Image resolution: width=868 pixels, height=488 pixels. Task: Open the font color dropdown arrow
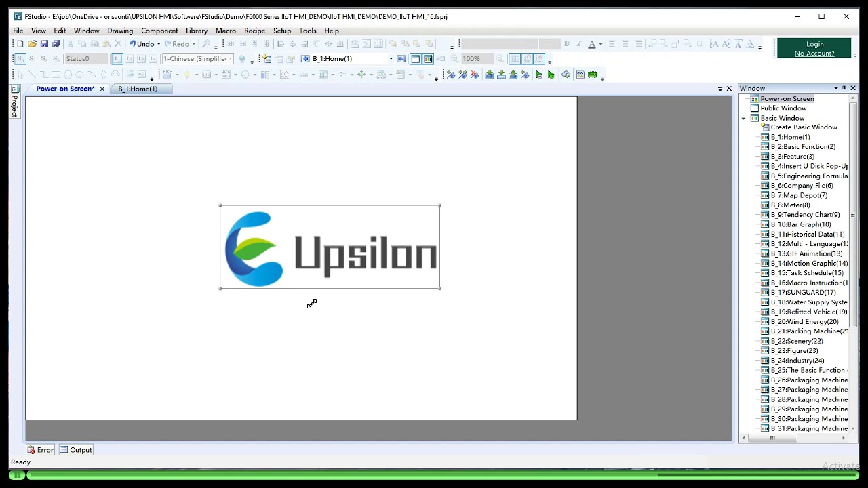[600, 44]
